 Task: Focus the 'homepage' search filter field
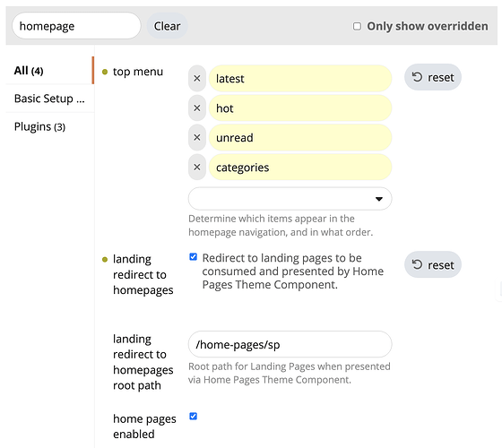pyautogui.click(x=76, y=26)
